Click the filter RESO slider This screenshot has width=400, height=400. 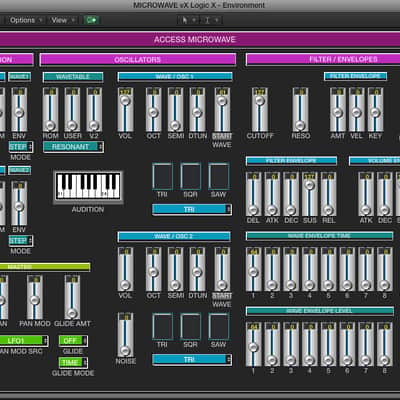coord(301,110)
